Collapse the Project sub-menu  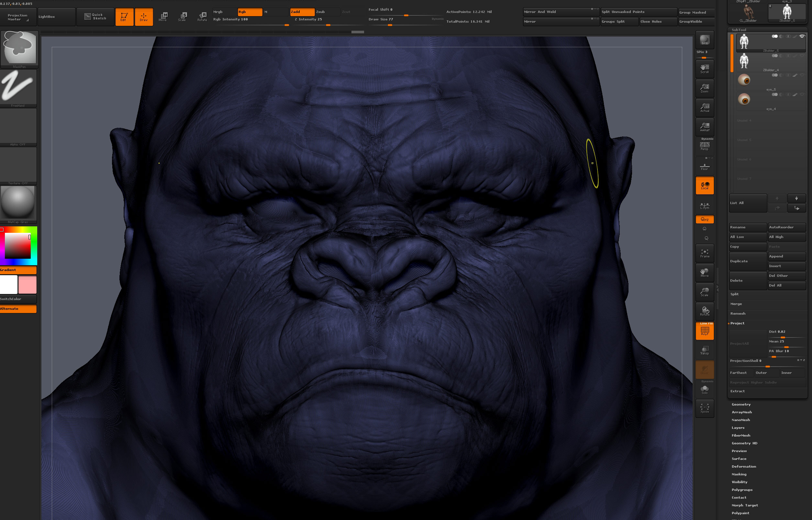click(737, 323)
